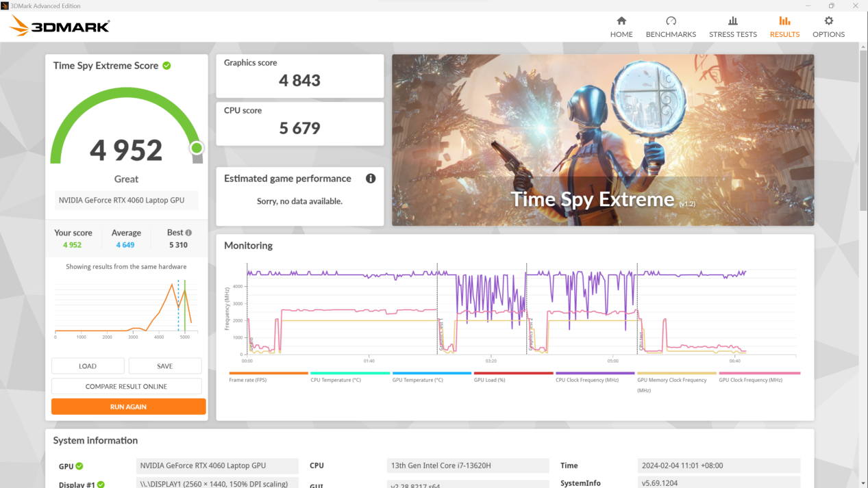The image size is (868, 488).
Task: Click Sorry, no data available message
Action: tap(299, 201)
